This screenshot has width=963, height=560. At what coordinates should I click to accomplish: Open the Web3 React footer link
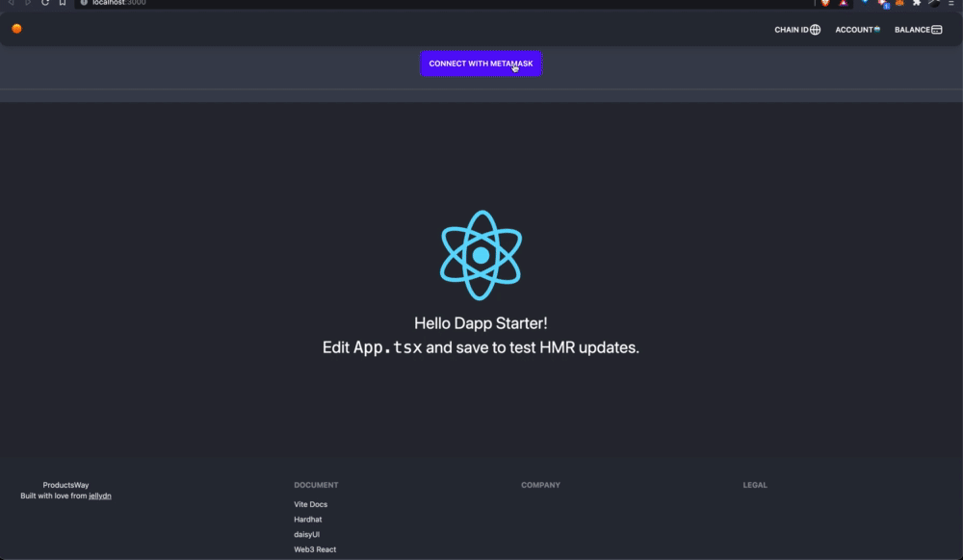315,549
